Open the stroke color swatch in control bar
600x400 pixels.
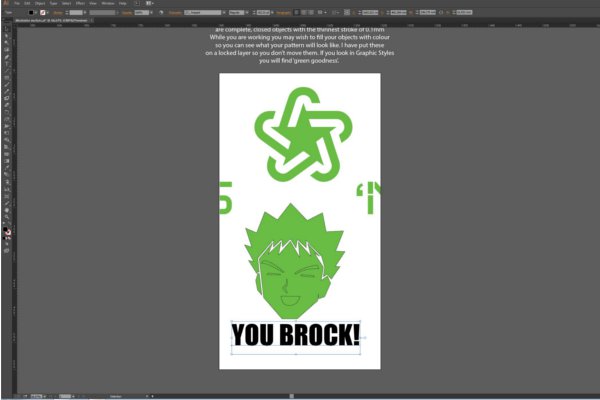pyautogui.click(x=42, y=13)
